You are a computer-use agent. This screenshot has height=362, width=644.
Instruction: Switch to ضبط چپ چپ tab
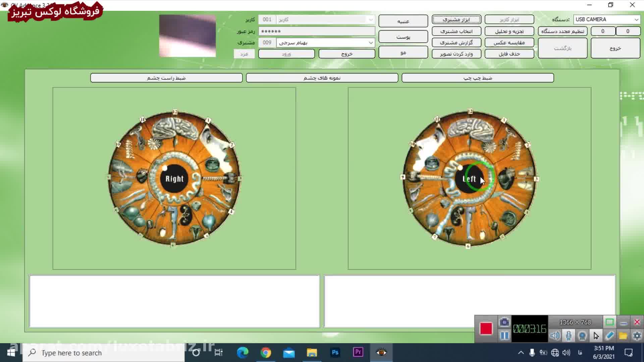point(478,78)
